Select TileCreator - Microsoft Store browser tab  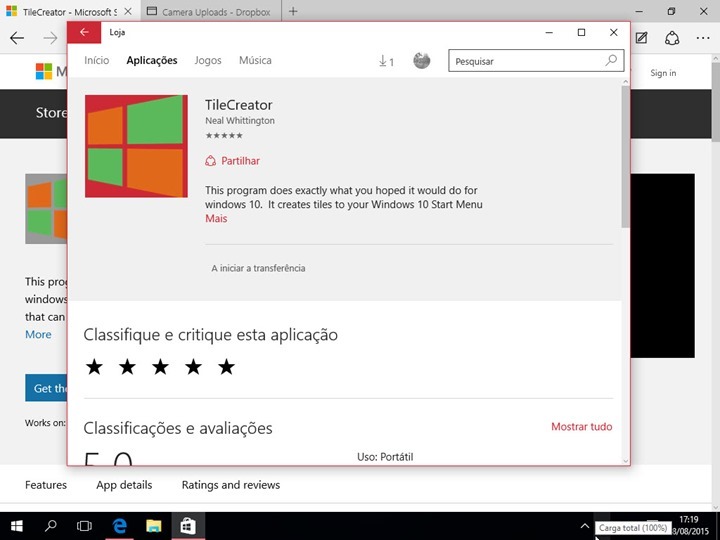(70, 11)
